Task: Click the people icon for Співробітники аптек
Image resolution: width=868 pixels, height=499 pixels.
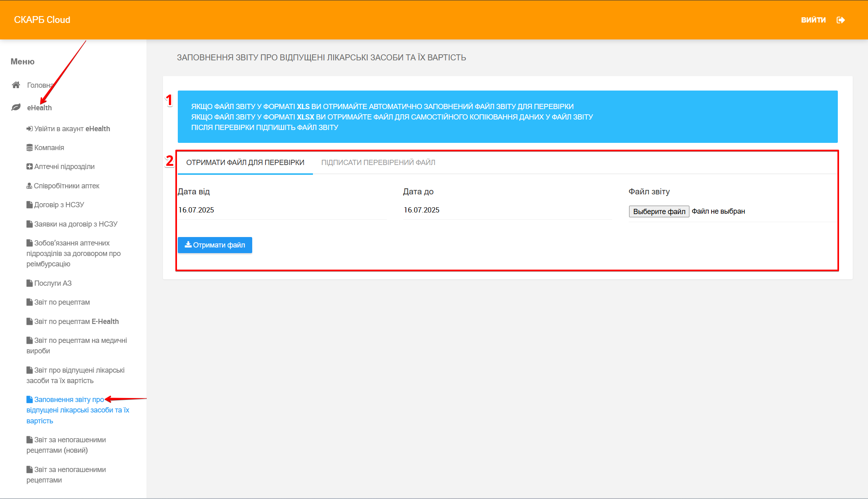Action: [x=29, y=186]
